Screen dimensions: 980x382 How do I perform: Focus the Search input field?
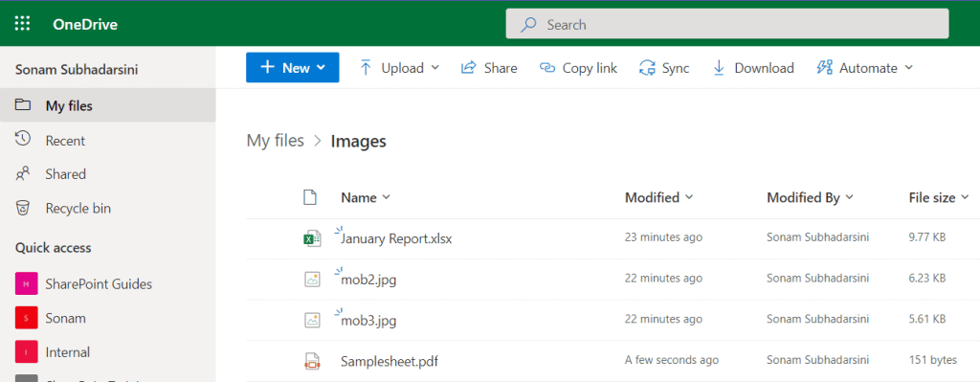(727, 25)
